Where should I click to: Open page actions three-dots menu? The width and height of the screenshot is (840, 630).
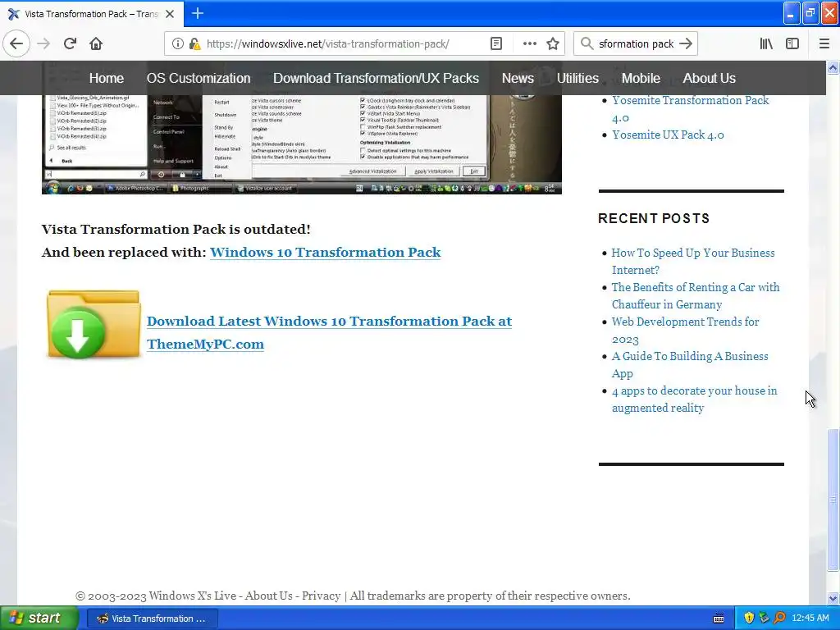pos(529,43)
